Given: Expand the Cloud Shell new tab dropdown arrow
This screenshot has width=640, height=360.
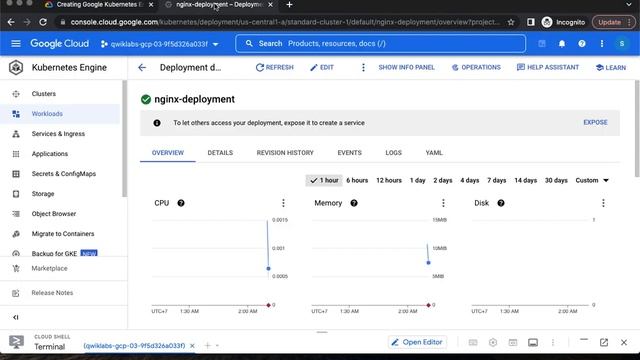Looking at the screenshot, I should (217, 346).
